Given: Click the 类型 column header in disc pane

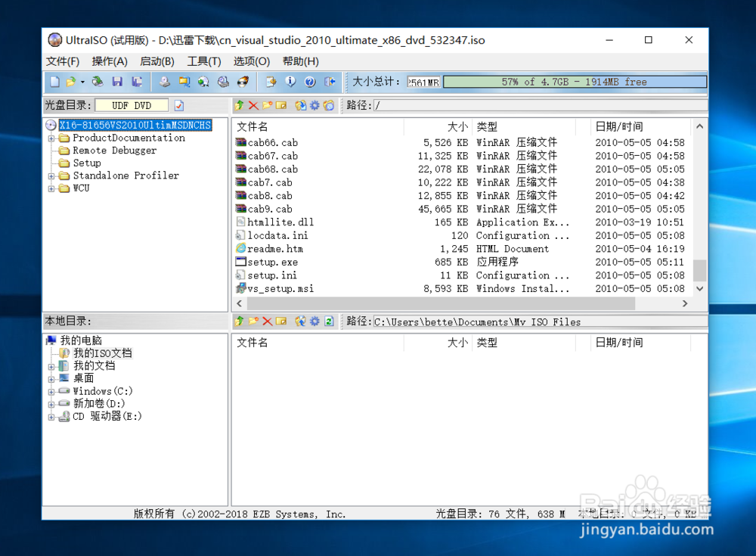Looking at the screenshot, I should [524, 127].
